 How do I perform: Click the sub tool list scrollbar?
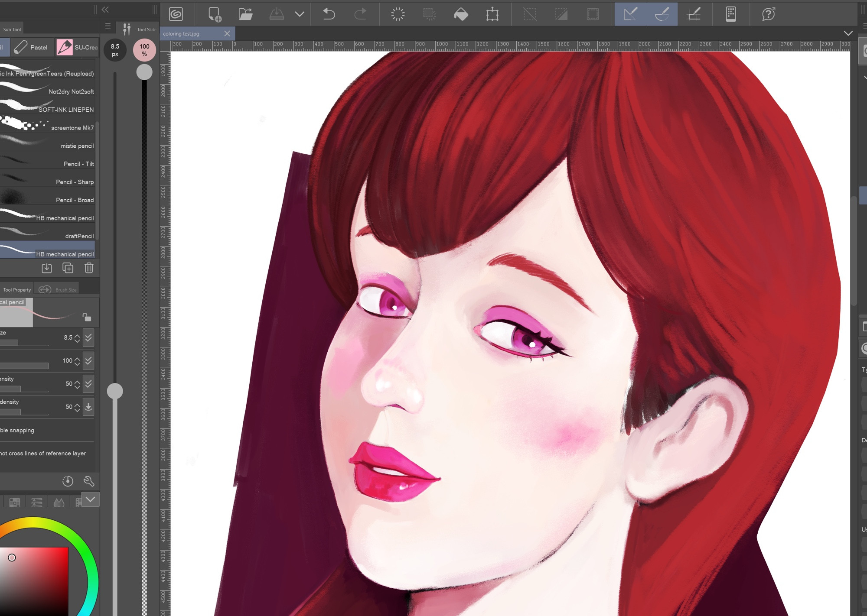coord(98,181)
